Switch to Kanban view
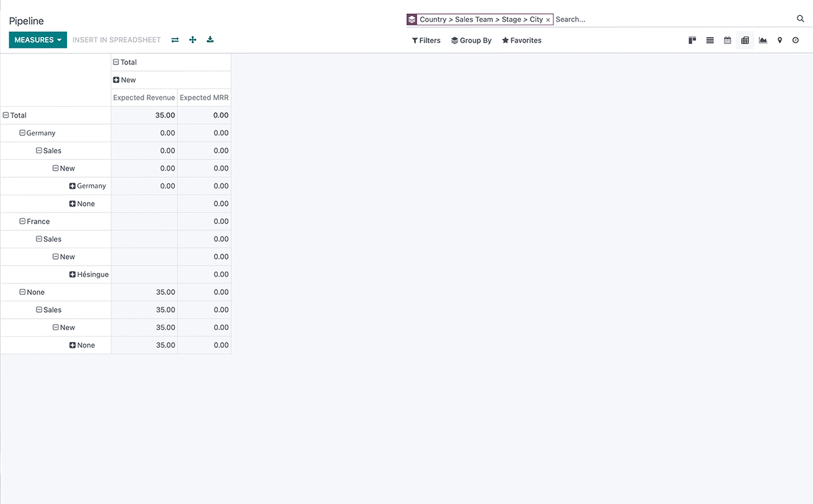This screenshot has height=504, width=813. click(692, 41)
